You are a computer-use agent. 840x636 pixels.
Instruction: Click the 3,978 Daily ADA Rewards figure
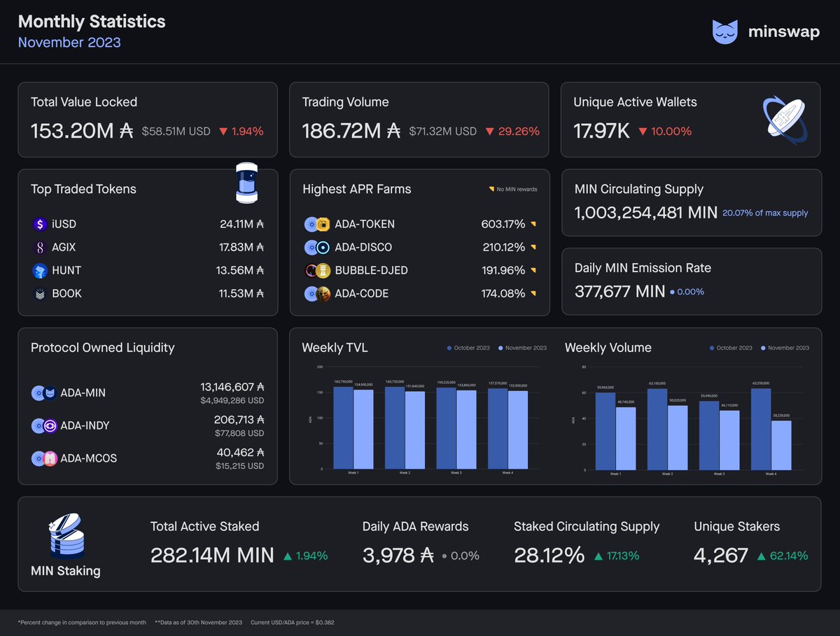[x=399, y=556]
